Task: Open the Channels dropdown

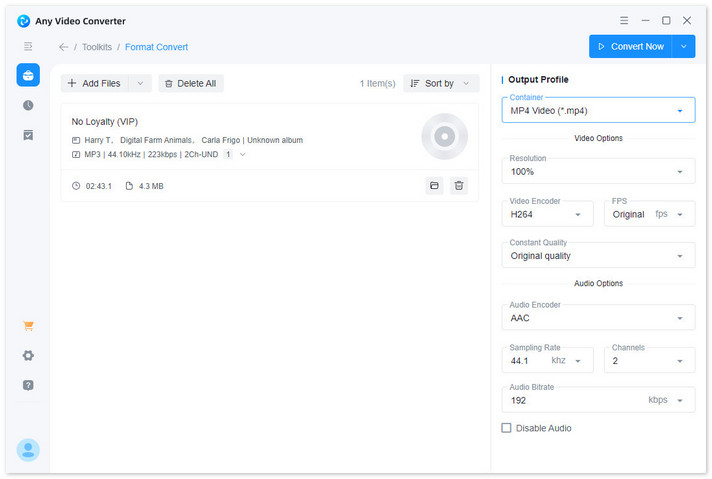Action: [649, 360]
